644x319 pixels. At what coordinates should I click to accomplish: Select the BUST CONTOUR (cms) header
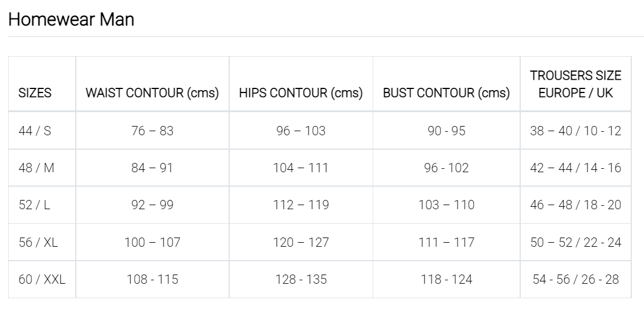(446, 92)
